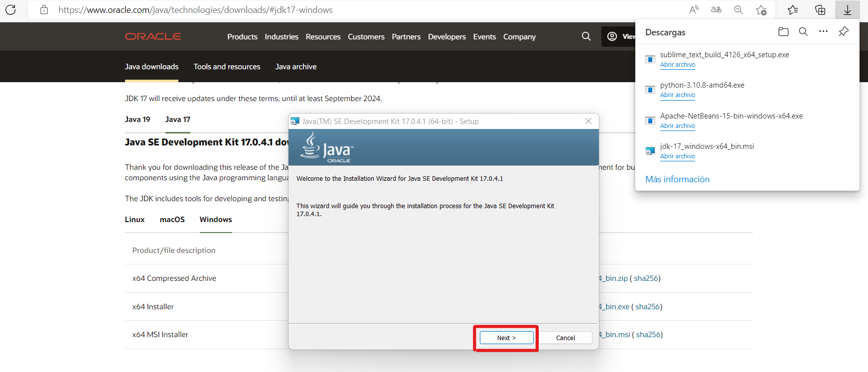Open Abrir archivo for sublime_text setup
This screenshot has height=372, width=868.
click(x=678, y=65)
